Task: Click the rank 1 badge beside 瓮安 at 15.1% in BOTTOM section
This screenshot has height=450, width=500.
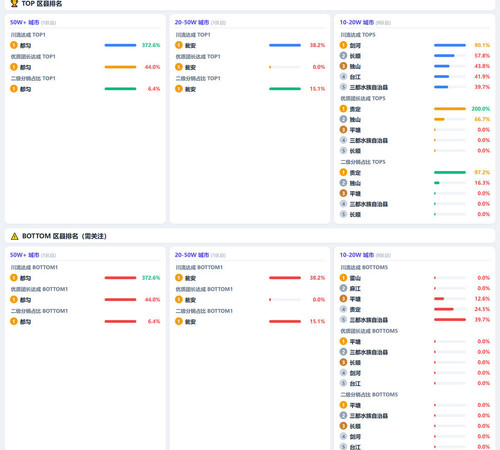Action: point(179,321)
